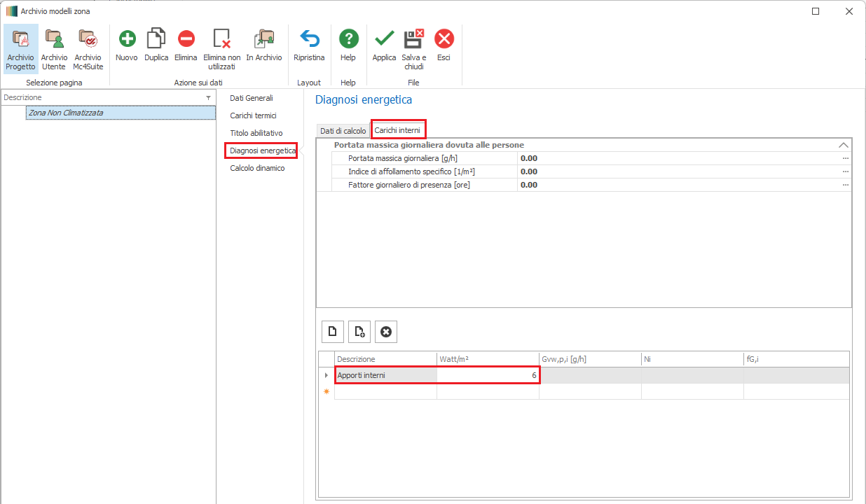
Task: Switch to Dati di calcolo tab
Action: coord(343,131)
